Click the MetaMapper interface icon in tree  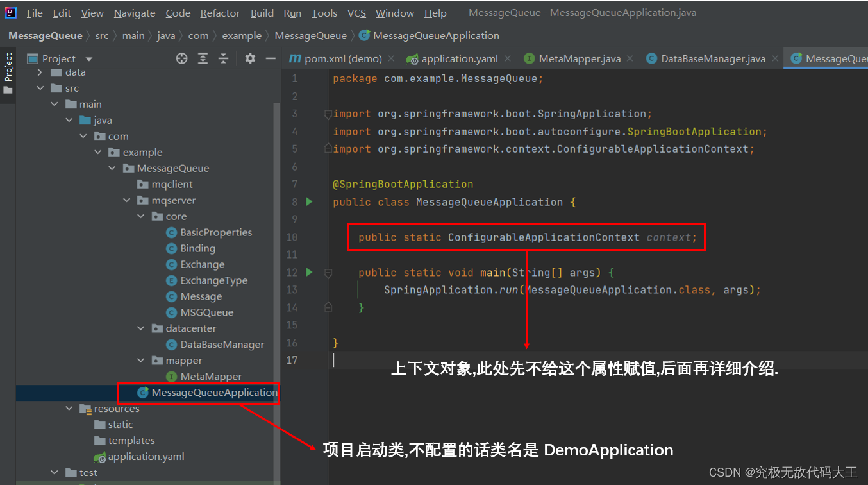(x=171, y=377)
